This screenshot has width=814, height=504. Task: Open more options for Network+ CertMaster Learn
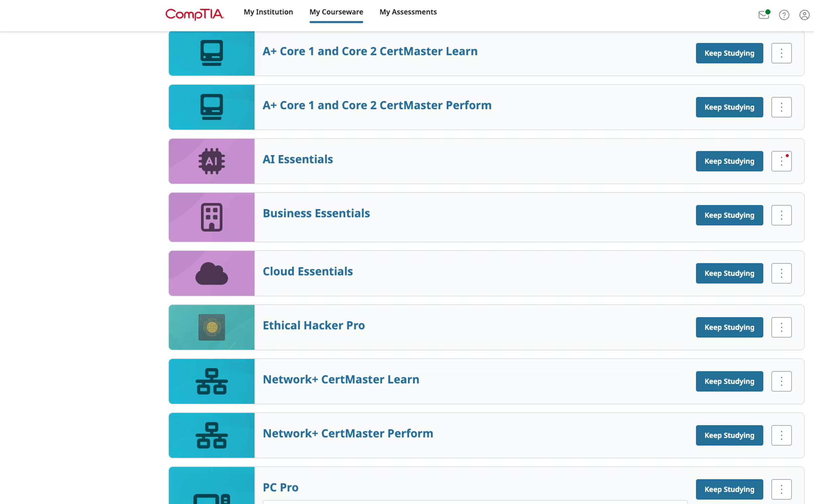click(x=781, y=381)
